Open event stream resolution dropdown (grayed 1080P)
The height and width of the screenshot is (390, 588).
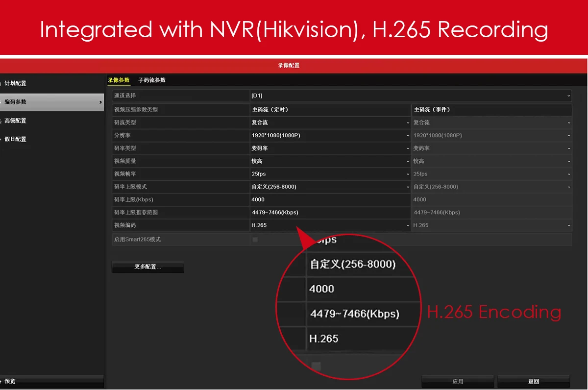tap(492, 135)
